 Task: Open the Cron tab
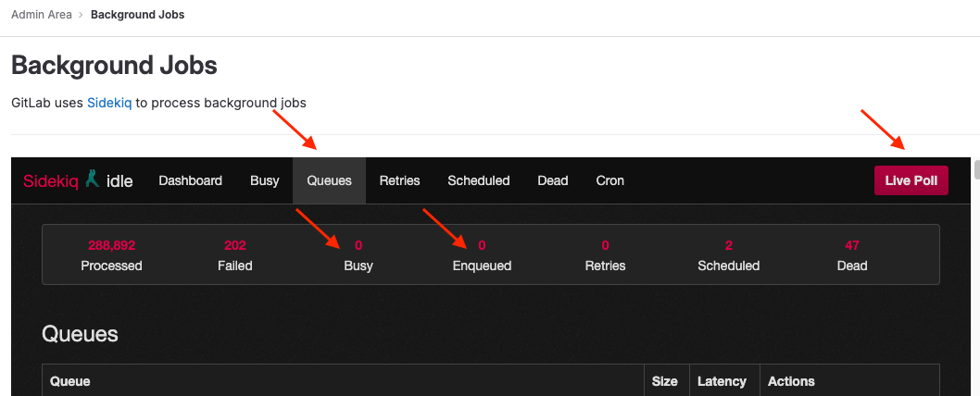pyautogui.click(x=609, y=180)
